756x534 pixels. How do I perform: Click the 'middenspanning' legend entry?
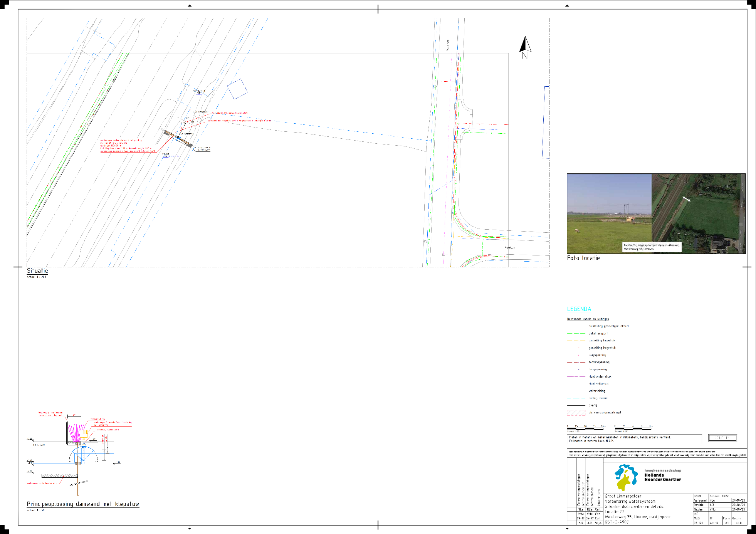tap(599, 362)
